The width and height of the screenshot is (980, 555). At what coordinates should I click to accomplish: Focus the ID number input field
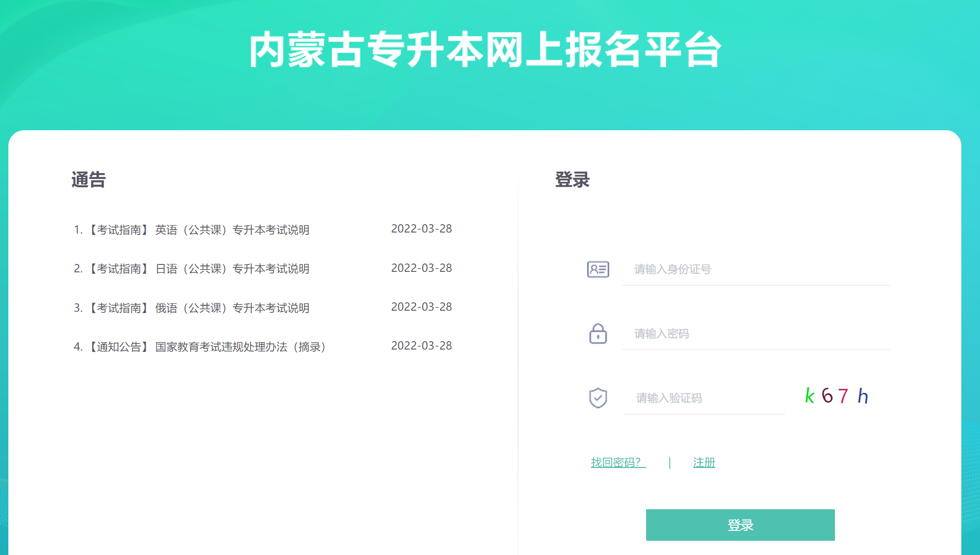(756, 269)
